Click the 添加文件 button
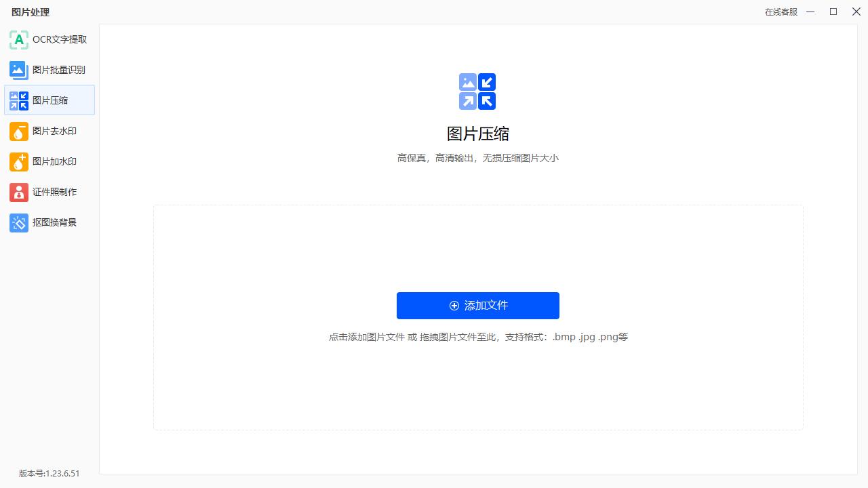This screenshot has height=488, width=868. coord(477,306)
